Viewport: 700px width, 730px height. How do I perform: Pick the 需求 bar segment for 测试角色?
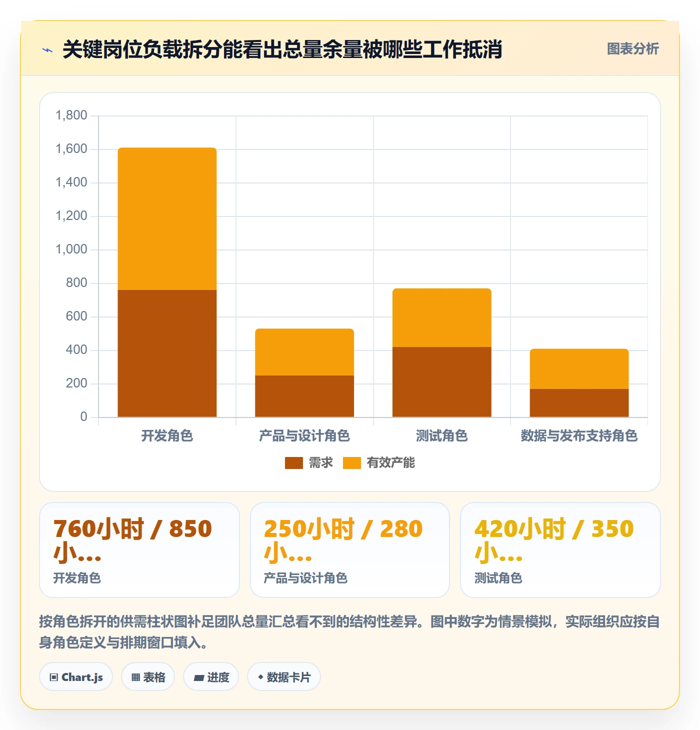[442, 382]
